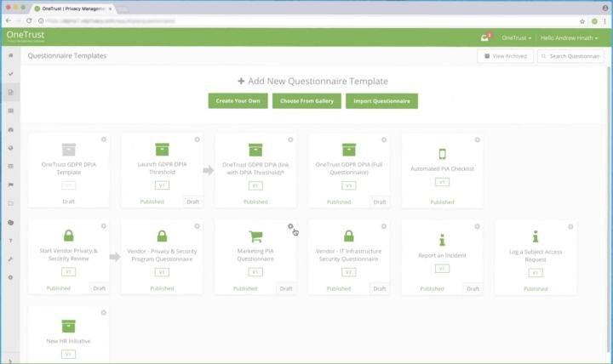
Task: Open gear menu on Automated PIA Checklist card
Action: [477, 139]
